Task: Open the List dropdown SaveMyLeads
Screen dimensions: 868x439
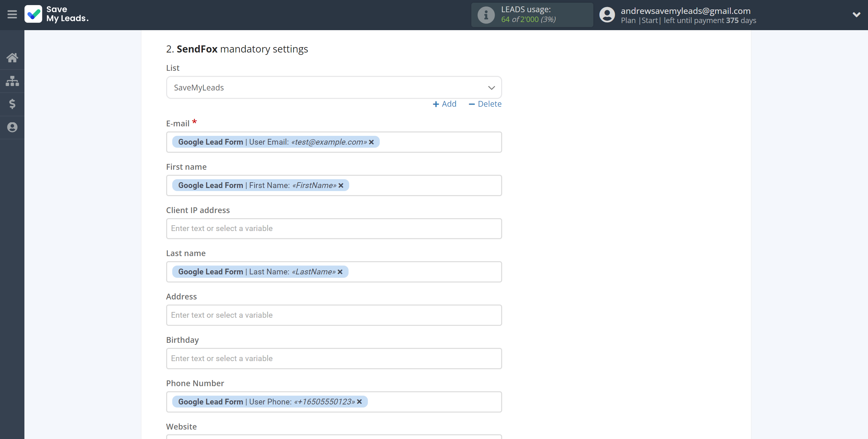Action: (x=334, y=88)
